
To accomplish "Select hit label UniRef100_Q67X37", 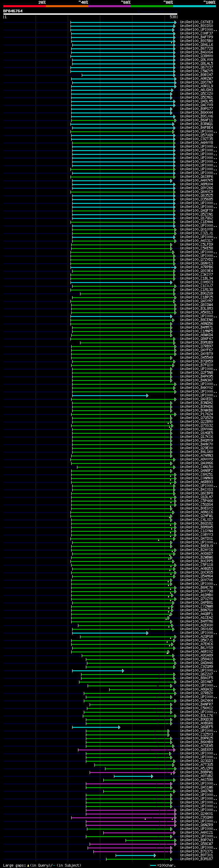I will (x=196, y=68).
